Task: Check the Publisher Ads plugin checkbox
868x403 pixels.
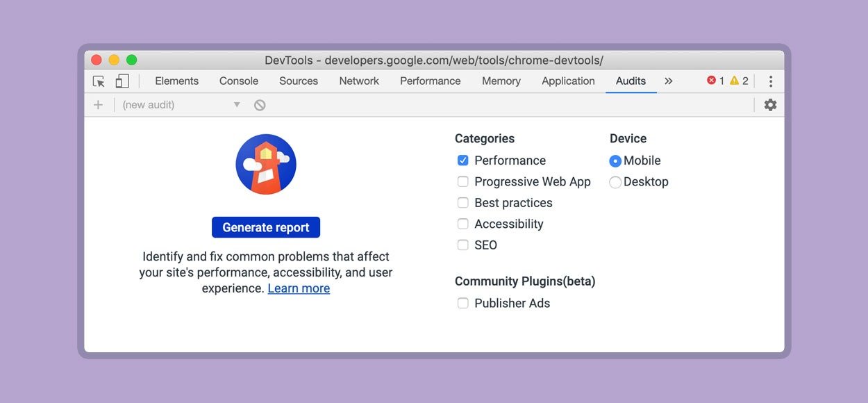Action: (462, 303)
